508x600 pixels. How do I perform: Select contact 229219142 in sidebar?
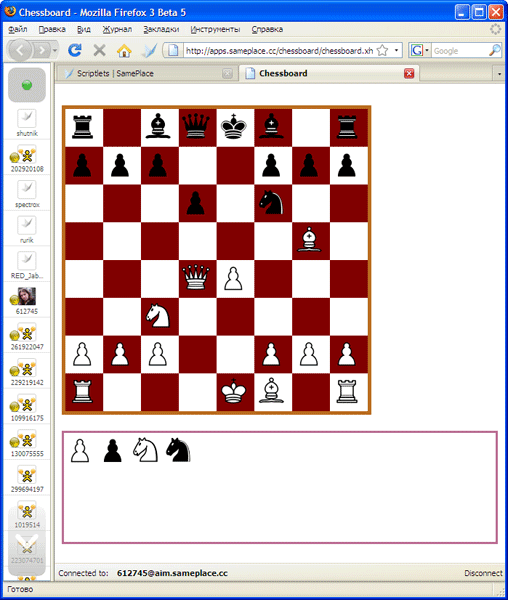coord(27,372)
